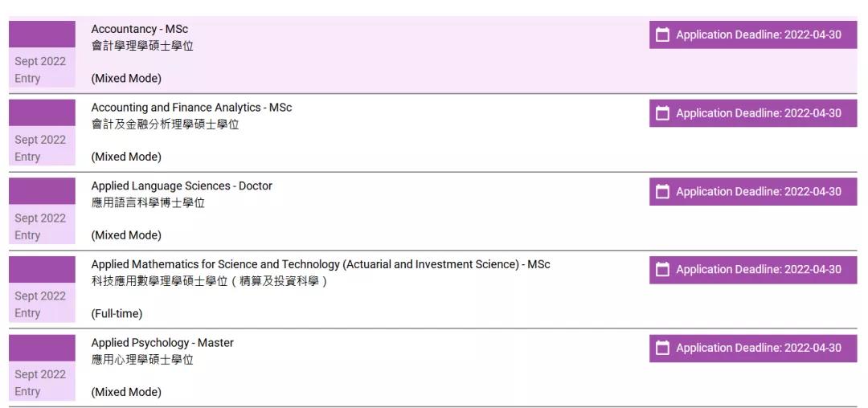Click calendar icon for Applied Language Sciences
Viewport: 868px width, 408px height.
click(x=663, y=192)
